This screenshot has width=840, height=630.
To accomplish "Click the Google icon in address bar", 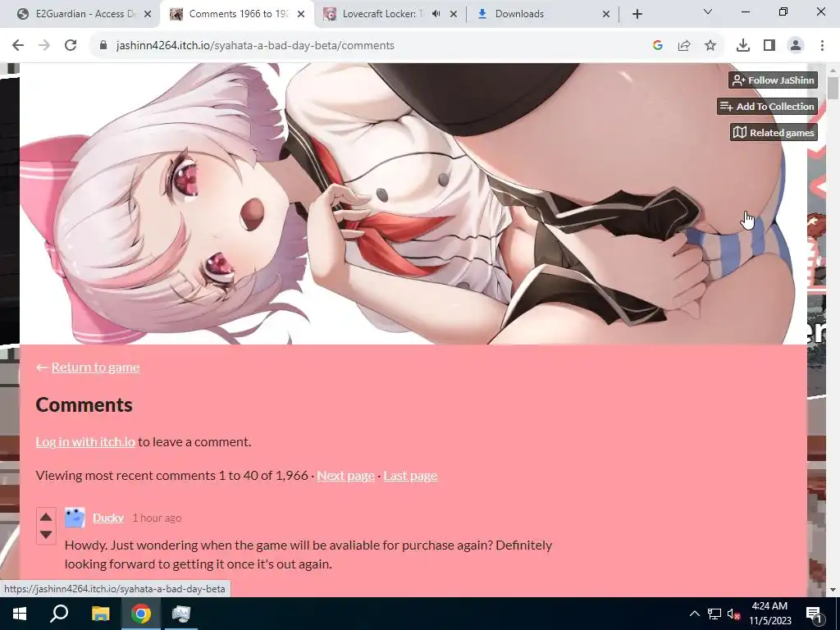I will pos(657,46).
